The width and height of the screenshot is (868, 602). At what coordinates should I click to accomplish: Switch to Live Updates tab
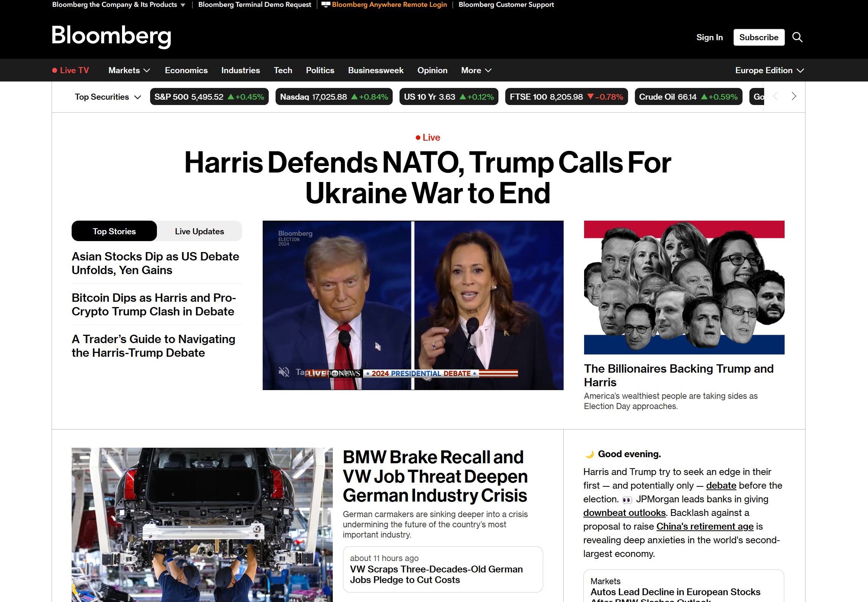(x=199, y=231)
